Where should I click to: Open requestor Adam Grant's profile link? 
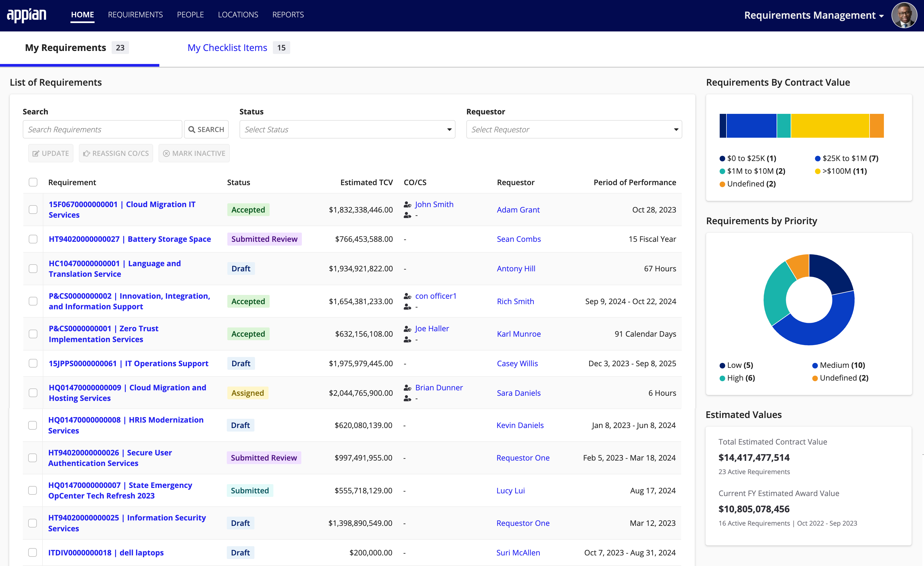(518, 210)
